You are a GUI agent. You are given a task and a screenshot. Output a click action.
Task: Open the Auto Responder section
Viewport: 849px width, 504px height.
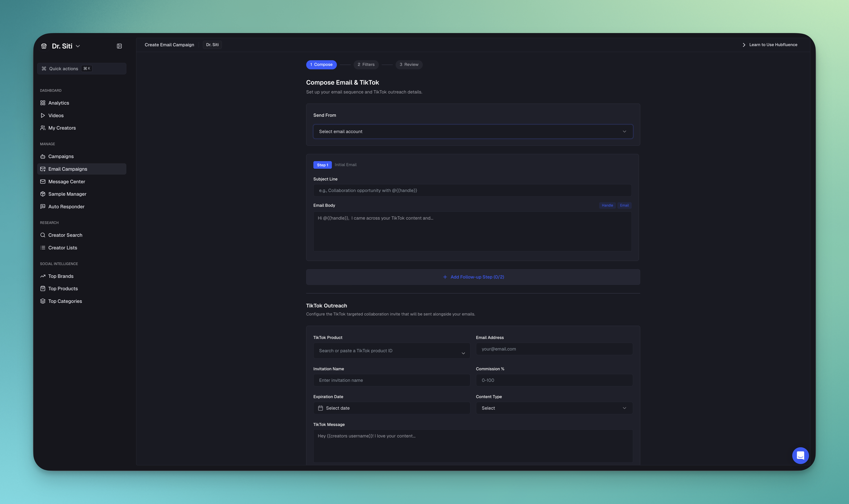(x=66, y=206)
